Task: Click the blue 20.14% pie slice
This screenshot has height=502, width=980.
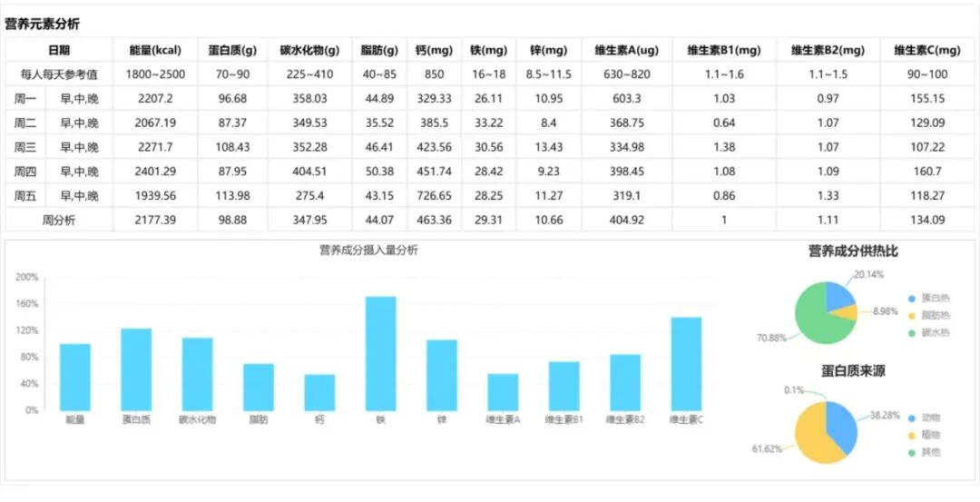Action: pos(838,296)
